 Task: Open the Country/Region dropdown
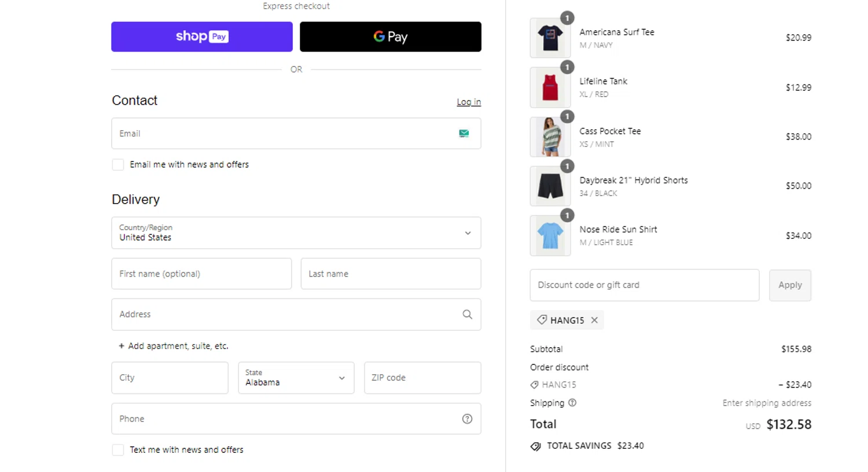point(296,233)
